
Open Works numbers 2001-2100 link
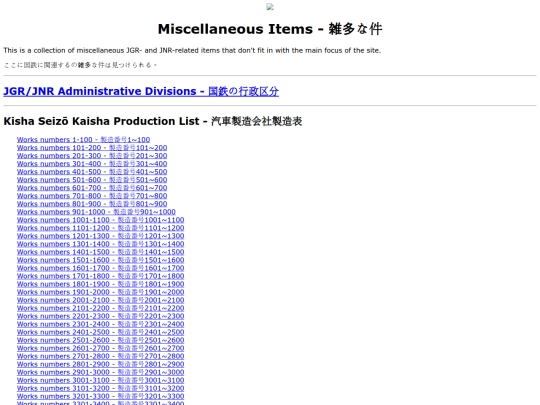[x=101, y=300]
